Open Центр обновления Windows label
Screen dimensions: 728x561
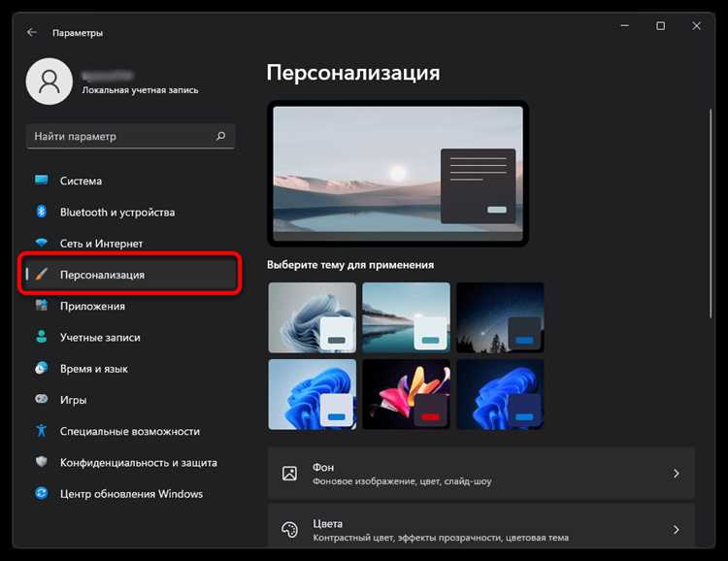point(131,494)
